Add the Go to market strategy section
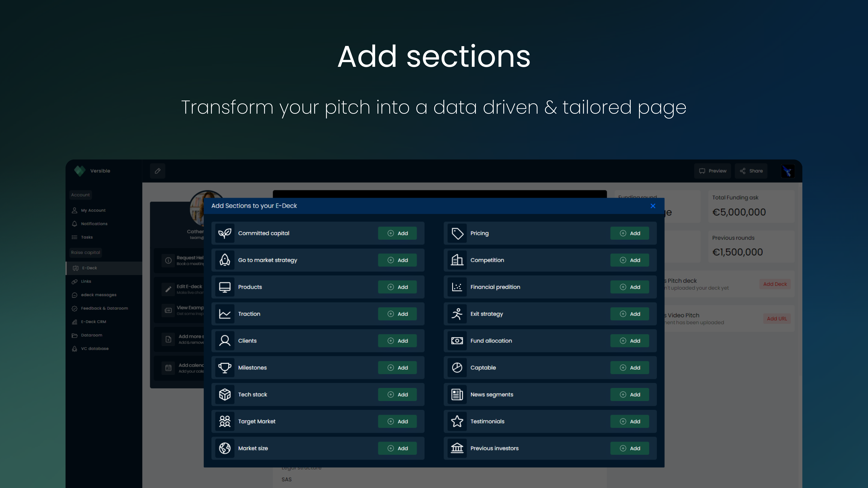 pyautogui.click(x=397, y=260)
